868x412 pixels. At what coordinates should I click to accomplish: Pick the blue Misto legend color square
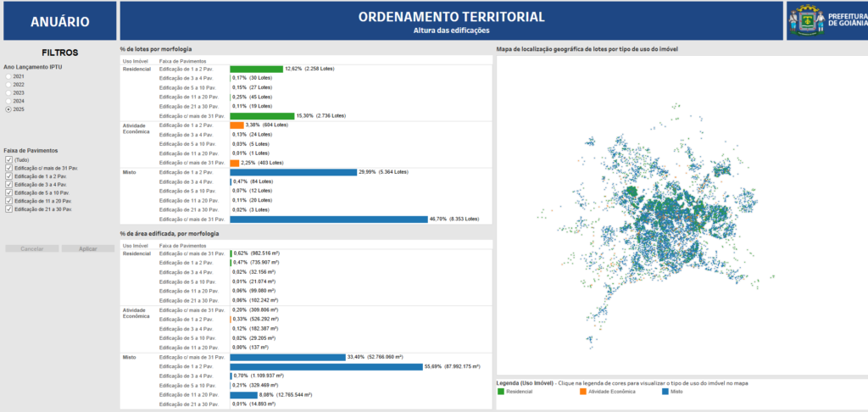click(x=665, y=391)
